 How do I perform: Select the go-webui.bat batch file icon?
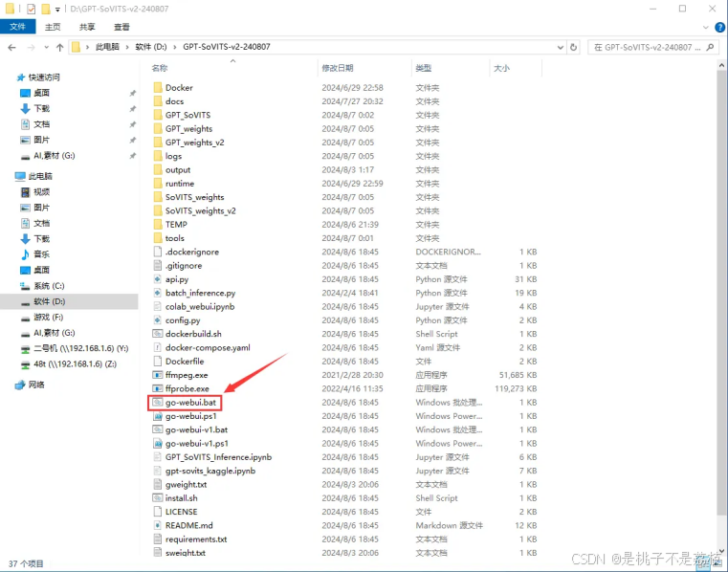pos(158,402)
